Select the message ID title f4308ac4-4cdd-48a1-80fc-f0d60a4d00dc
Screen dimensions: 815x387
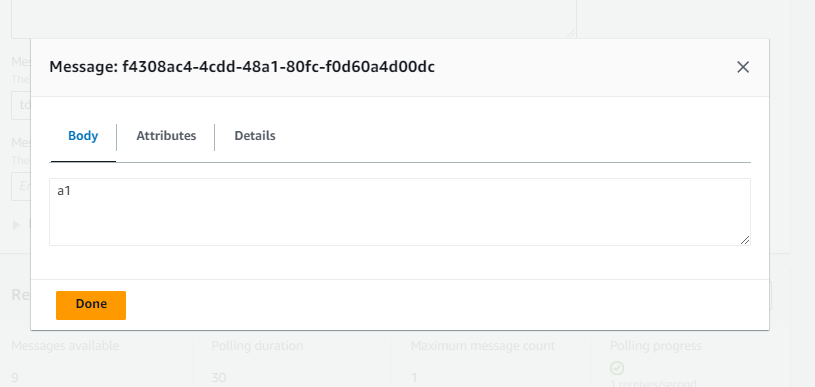pyautogui.click(x=278, y=67)
